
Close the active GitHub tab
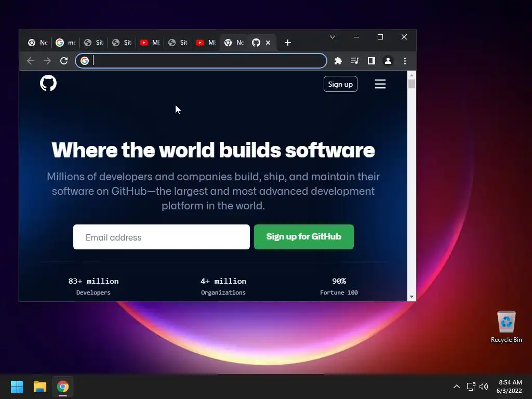click(x=268, y=43)
